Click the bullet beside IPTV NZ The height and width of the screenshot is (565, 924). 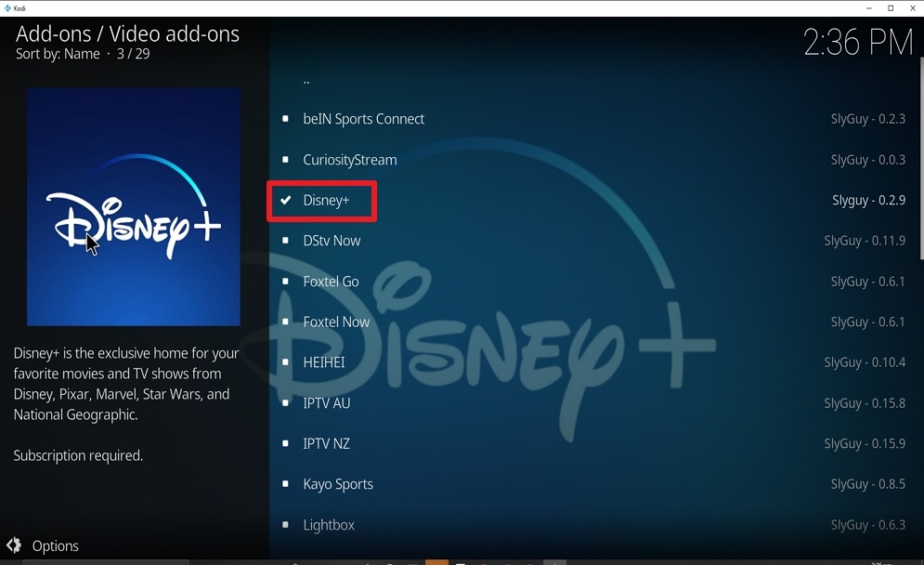tap(286, 443)
